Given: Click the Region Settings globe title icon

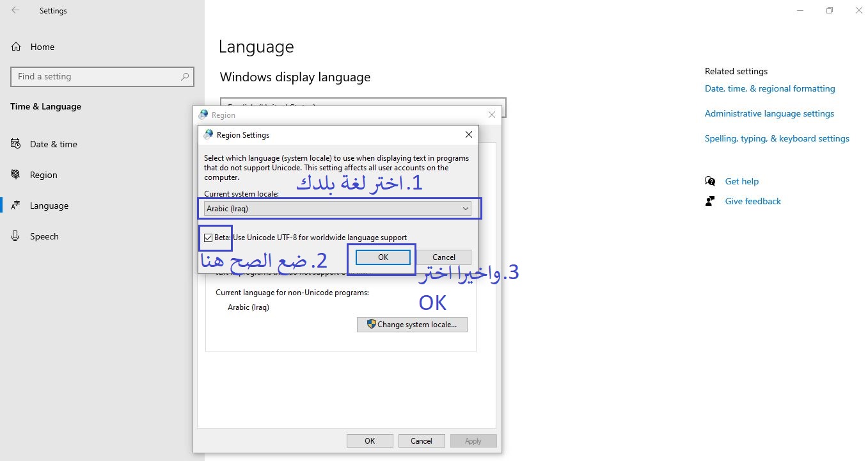Looking at the screenshot, I should (x=208, y=134).
